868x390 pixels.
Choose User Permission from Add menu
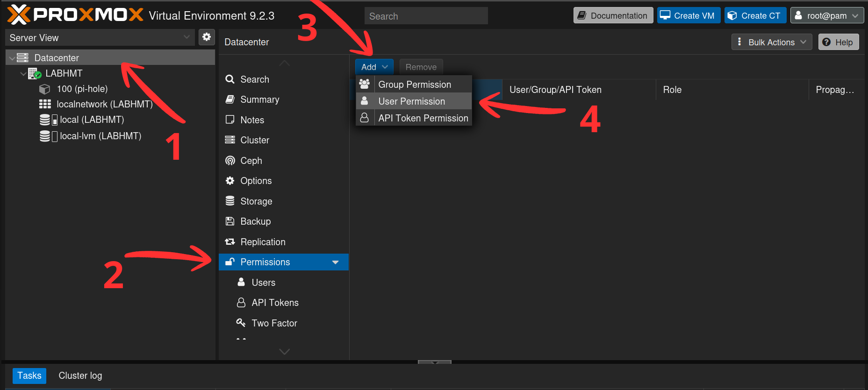[x=414, y=101]
